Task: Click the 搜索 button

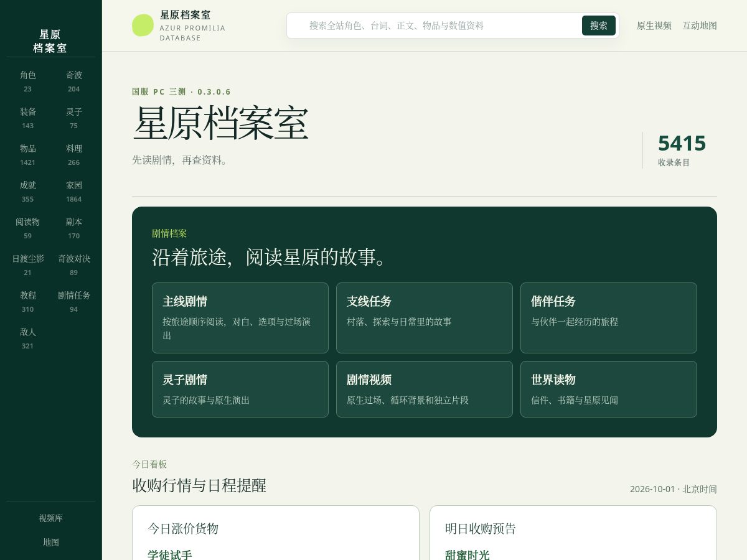Action: pyautogui.click(x=599, y=26)
